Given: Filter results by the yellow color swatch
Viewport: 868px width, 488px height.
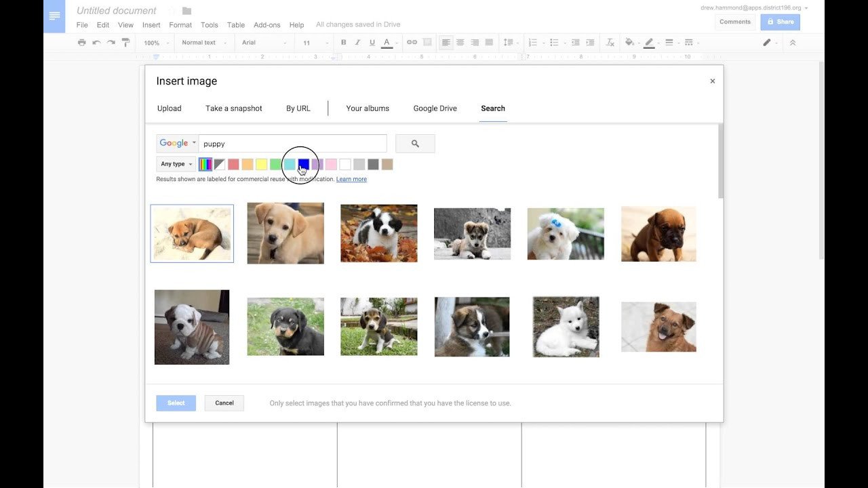Looking at the screenshot, I should [262, 164].
